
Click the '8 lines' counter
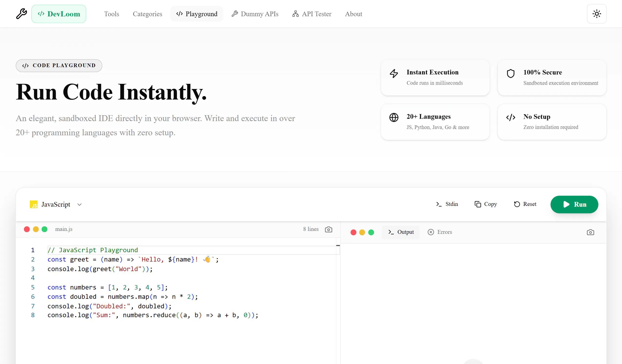311,229
